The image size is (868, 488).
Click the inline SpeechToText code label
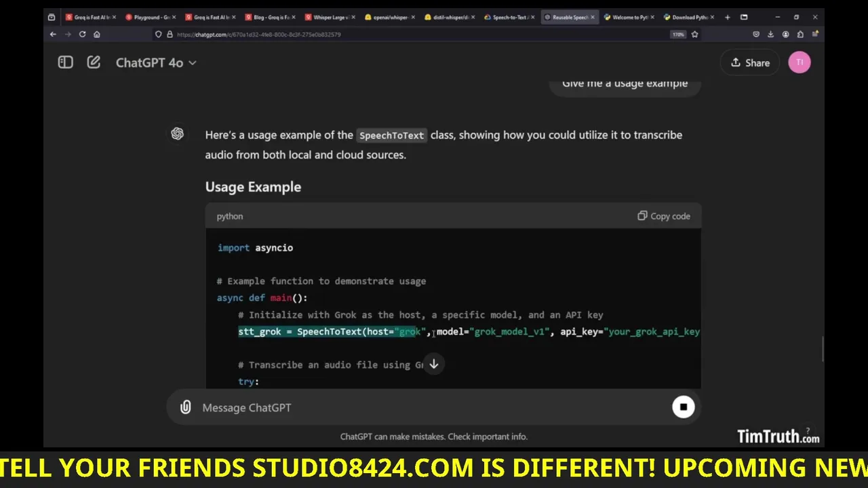(x=392, y=136)
